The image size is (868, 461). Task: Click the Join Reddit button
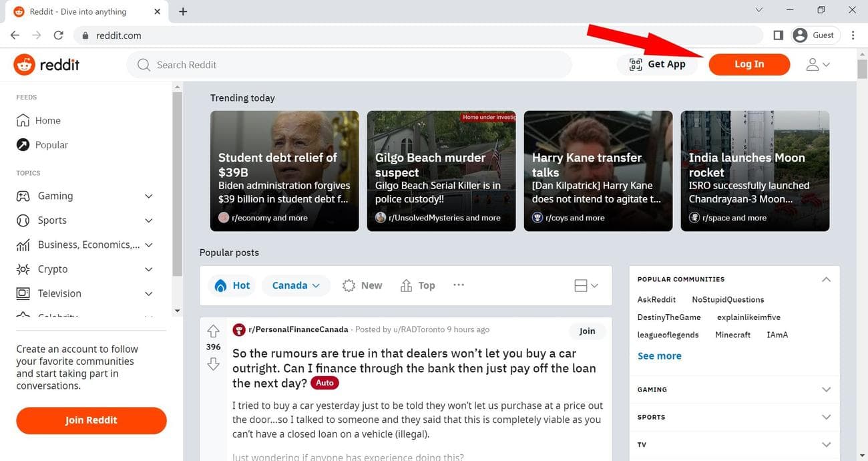tap(91, 420)
